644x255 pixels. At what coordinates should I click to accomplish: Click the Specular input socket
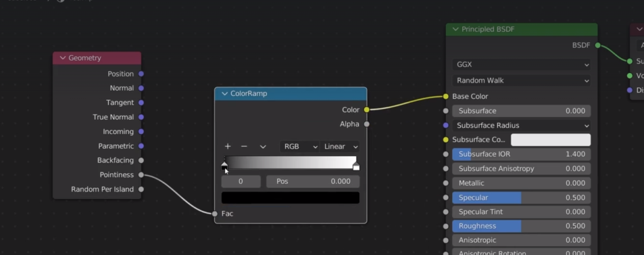click(446, 198)
